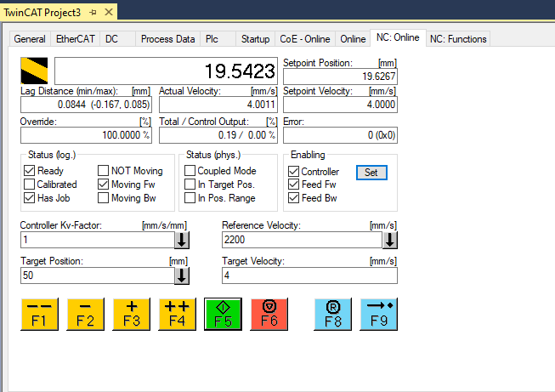Viewport: 555px width, 392px height.
Task: Select the TwinCAT Project3 document tab
Action: (x=42, y=13)
